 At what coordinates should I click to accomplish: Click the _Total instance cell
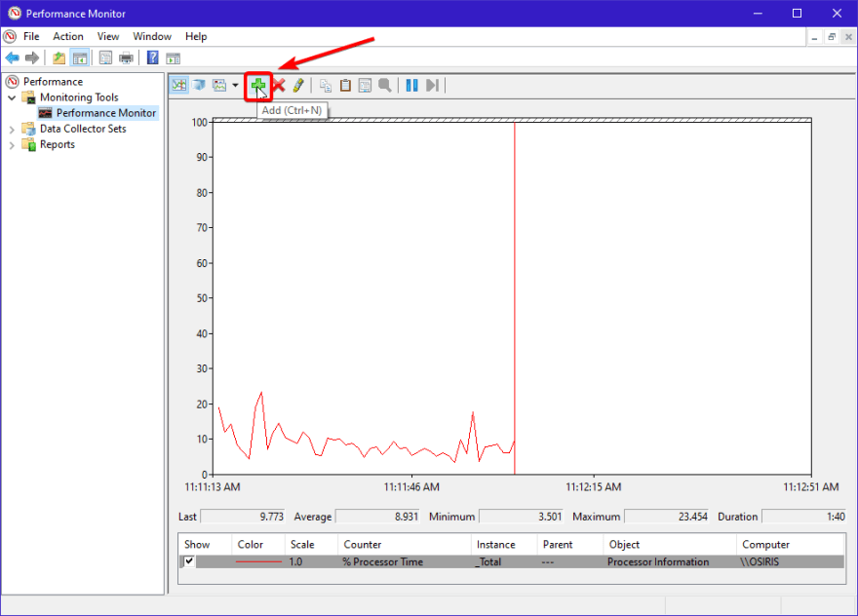pyautogui.click(x=487, y=561)
